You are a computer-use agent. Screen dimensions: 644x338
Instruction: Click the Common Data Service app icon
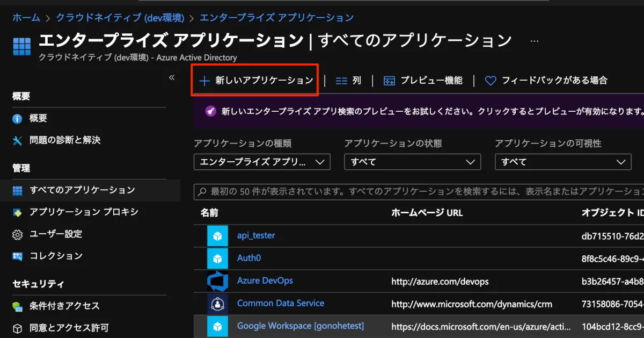click(x=218, y=304)
